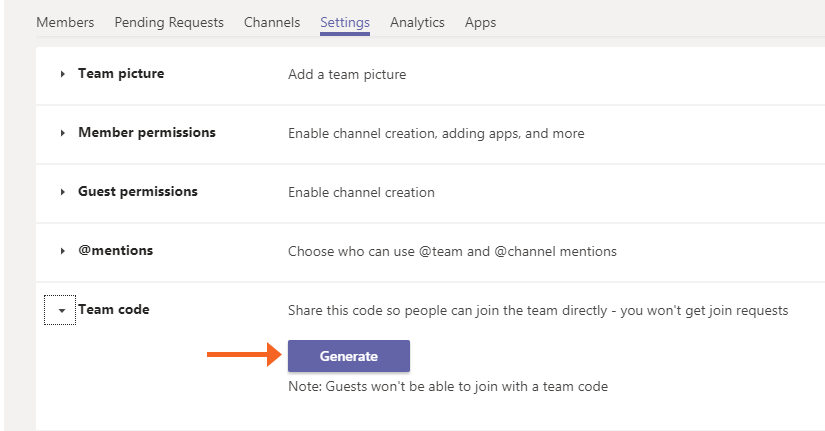
Task: Expand the arrow beside @mentions
Action: (62, 251)
